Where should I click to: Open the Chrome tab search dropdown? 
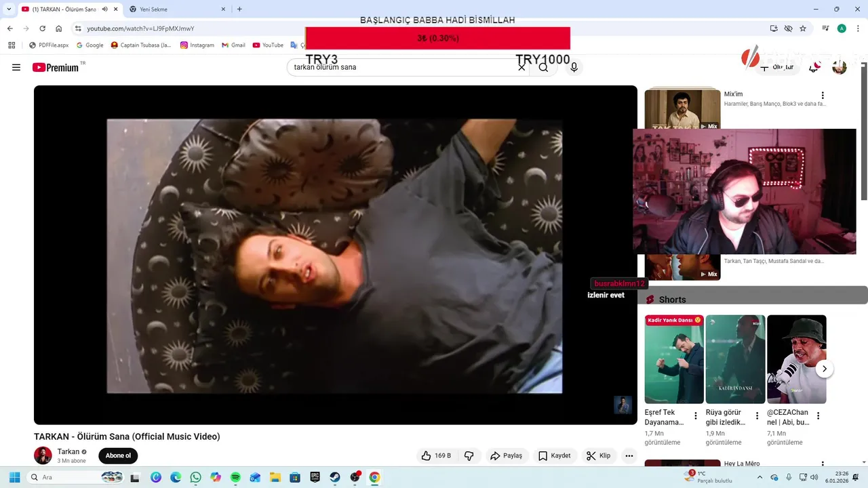click(x=9, y=9)
